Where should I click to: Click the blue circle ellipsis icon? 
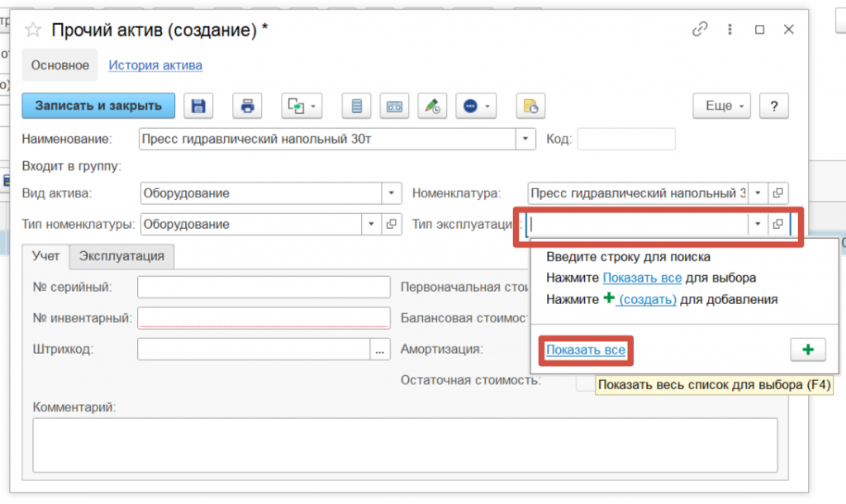pos(478,106)
